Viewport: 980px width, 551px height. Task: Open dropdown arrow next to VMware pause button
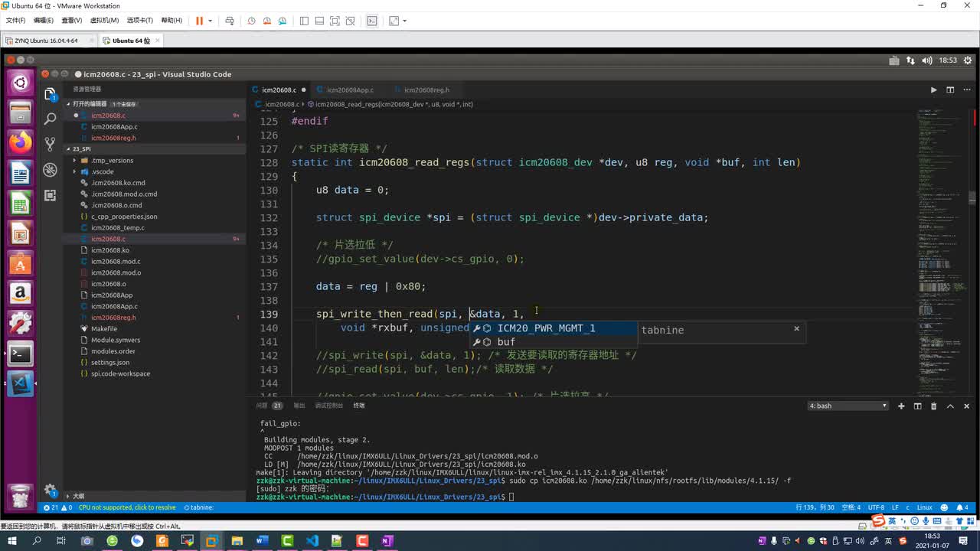pyautogui.click(x=210, y=21)
